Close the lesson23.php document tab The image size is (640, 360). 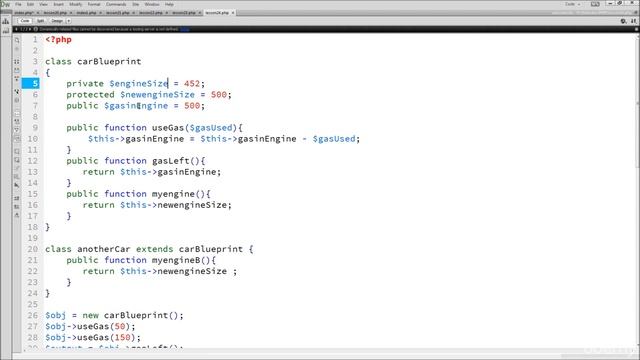coord(200,13)
